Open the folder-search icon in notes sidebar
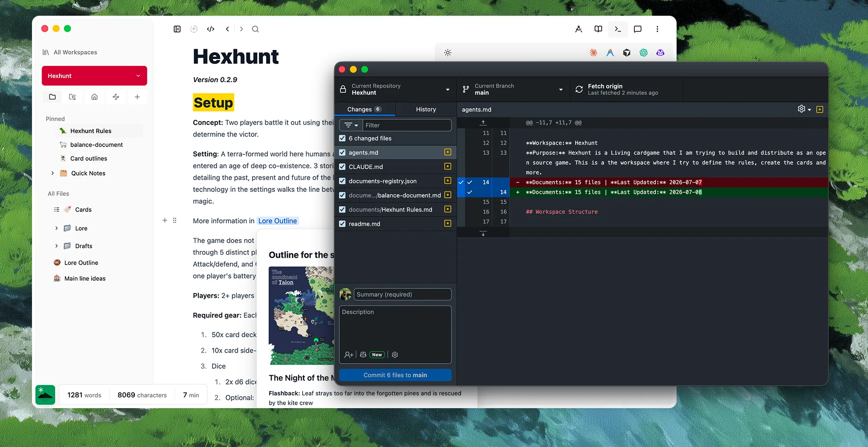The height and width of the screenshot is (447, 868). (72, 97)
